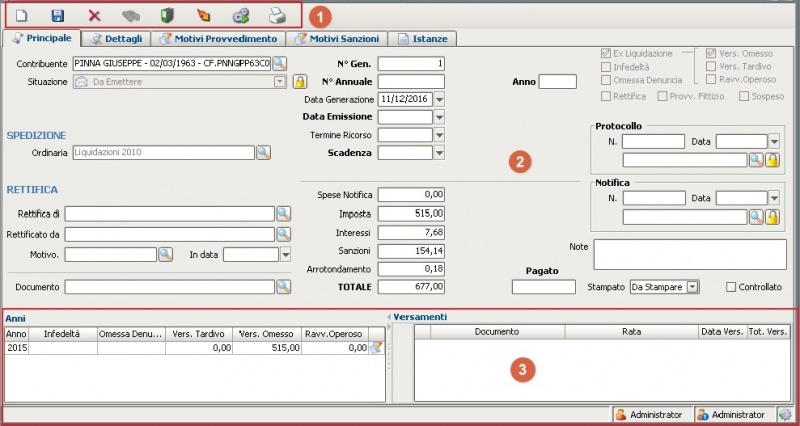Open the Motivi Sanzioni tab

tap(335, 38)
